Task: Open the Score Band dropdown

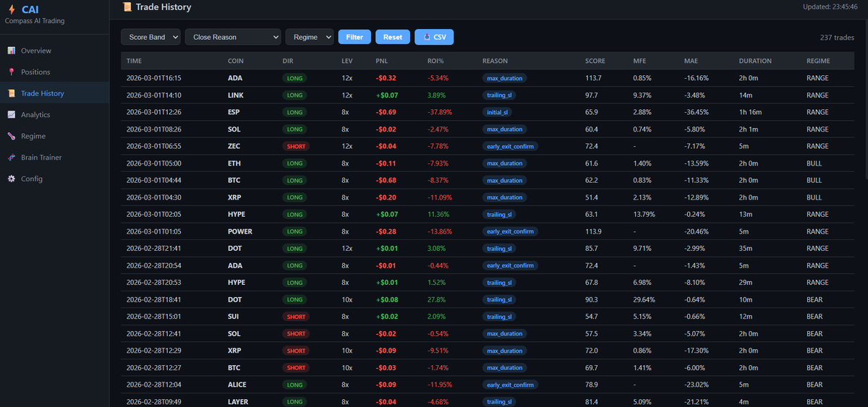Action: click(x=150, y=37)
